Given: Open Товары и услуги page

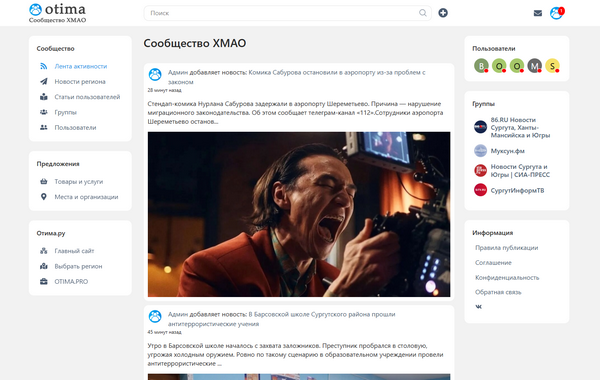Looking at the screenshot, I should (78, 181).
